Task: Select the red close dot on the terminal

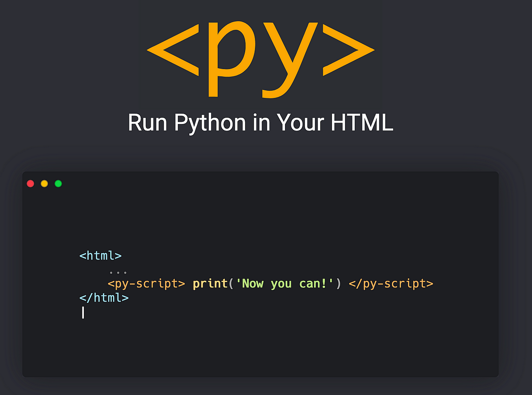Action: click(x=30, y=183)
